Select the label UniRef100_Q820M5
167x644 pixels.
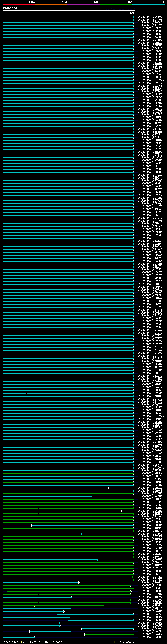tap(150, 493)
